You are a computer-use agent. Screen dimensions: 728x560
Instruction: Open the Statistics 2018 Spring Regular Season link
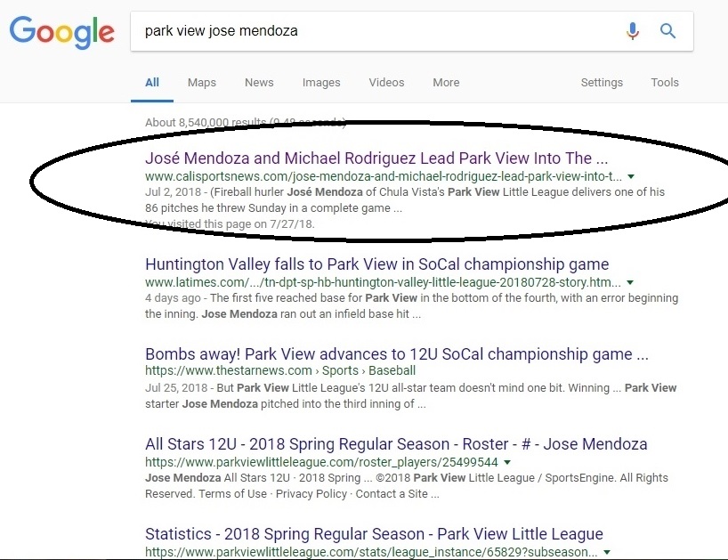(374, 534)
